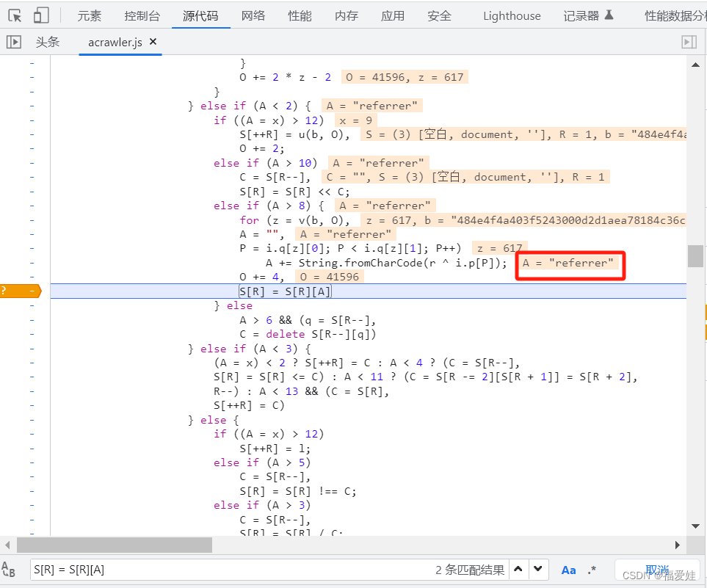Click the gutter dash beside 'O += 4,'
Screen dimensions: 707x588
point(32,277)
